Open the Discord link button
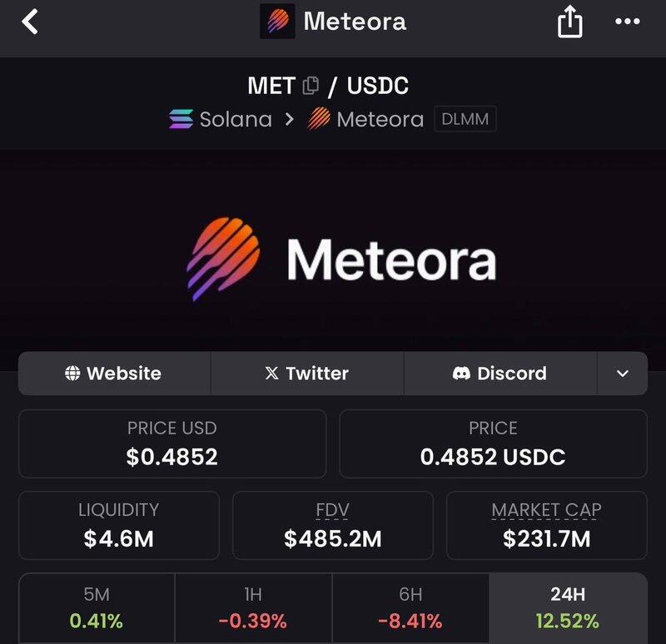The image size is (666, 644). coord(500,374)
